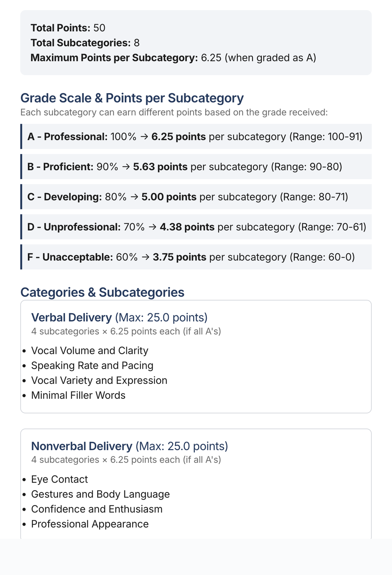Select the Professional Appearance item
The height and width of the screenshot is (575, 392).
pos(90,524)
